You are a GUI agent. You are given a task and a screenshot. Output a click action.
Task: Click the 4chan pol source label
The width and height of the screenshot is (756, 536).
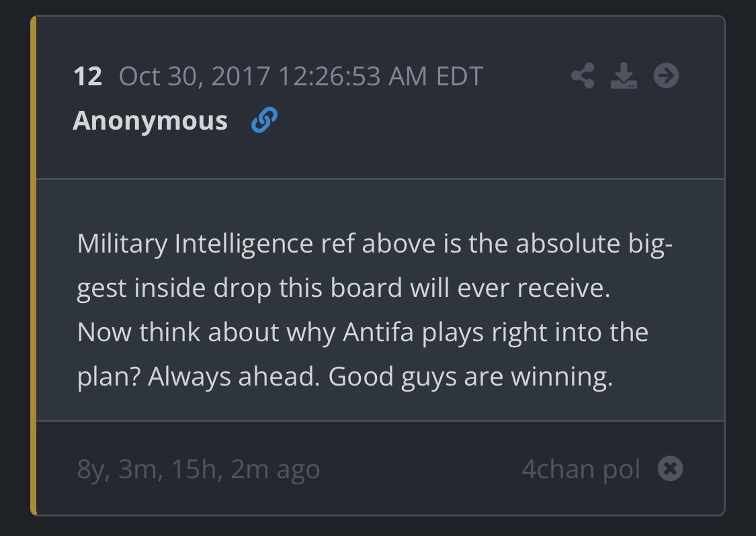[x=581, y=469]
